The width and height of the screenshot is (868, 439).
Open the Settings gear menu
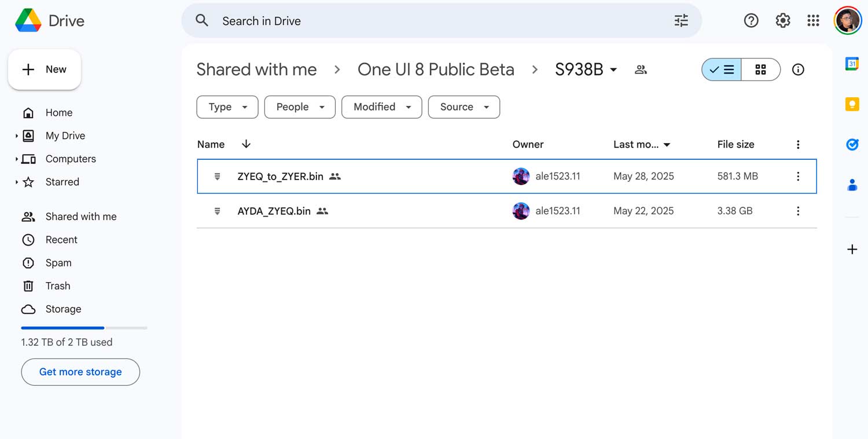click(x=783, y=21)
